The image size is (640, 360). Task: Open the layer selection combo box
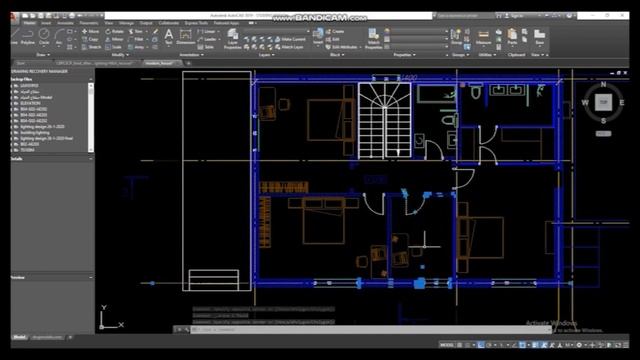tap(277, 31)
